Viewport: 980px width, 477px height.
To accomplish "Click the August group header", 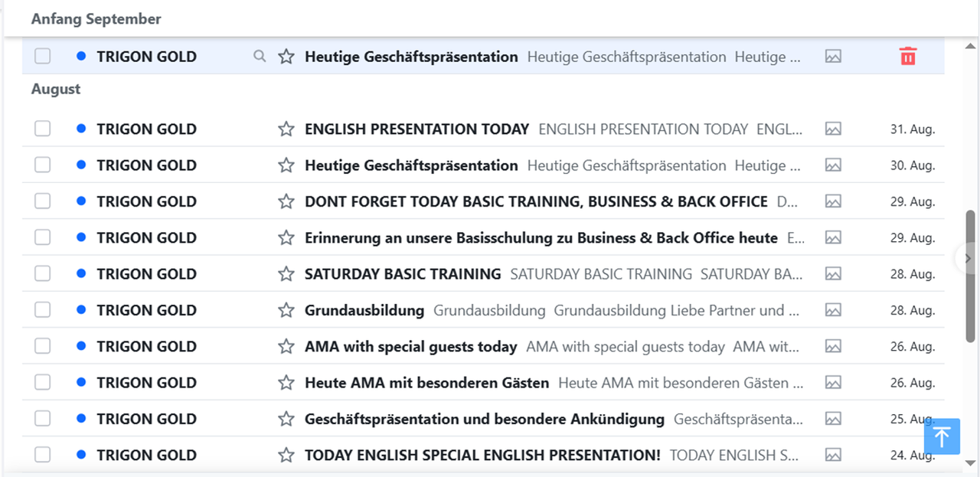I will pyautogui.click(x=56, y=89).
